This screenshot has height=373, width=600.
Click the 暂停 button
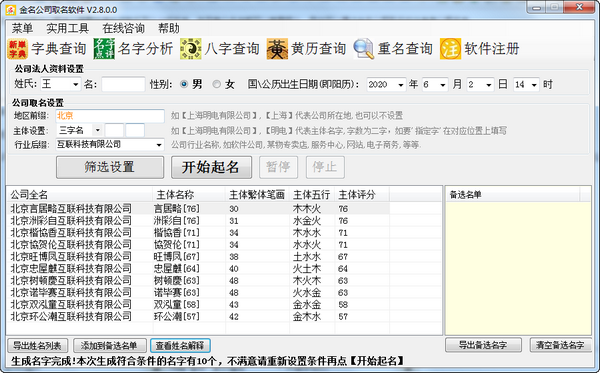pos(278,167)
